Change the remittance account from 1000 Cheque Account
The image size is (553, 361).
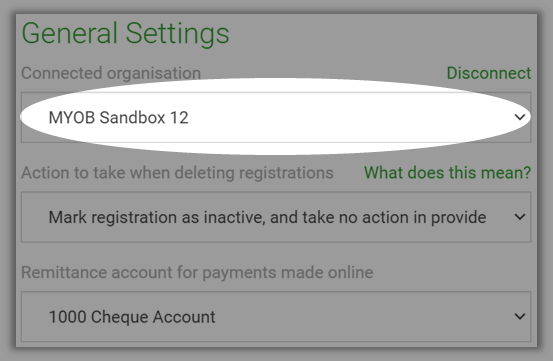tap(276, 317)
